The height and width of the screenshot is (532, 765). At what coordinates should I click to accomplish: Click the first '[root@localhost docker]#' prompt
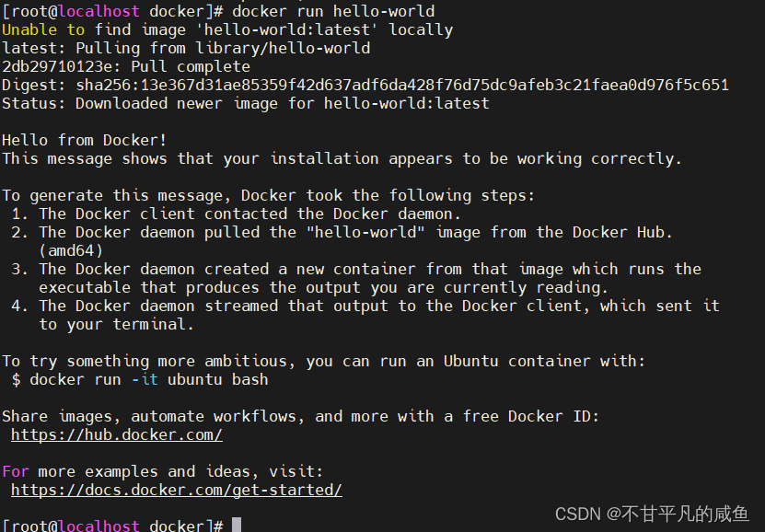tap(112, 11)
